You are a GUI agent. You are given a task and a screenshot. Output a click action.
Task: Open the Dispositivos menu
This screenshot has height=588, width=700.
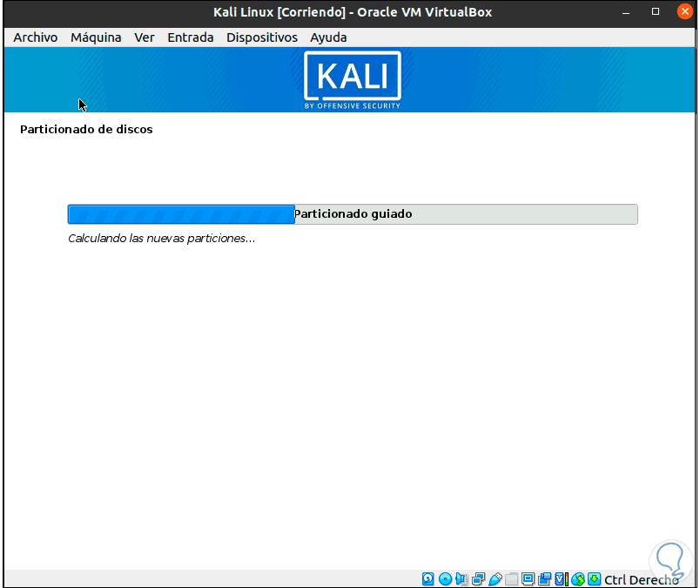(x=261, y=37)
